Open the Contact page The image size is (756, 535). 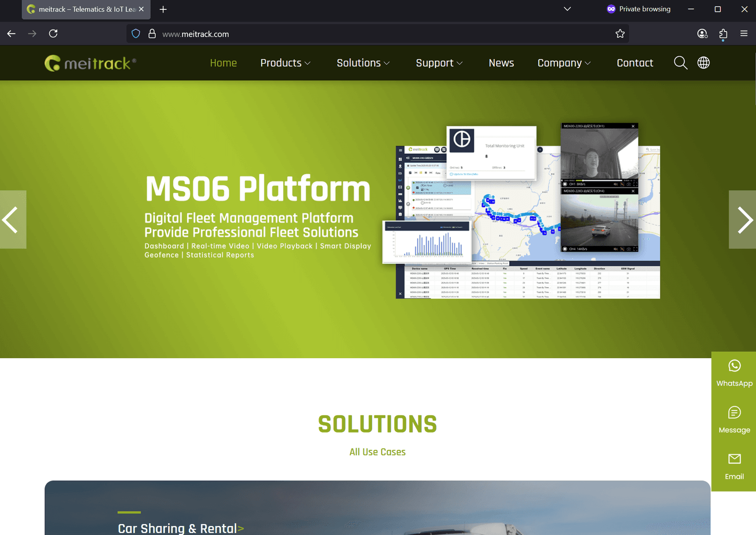tap(634, 63)
